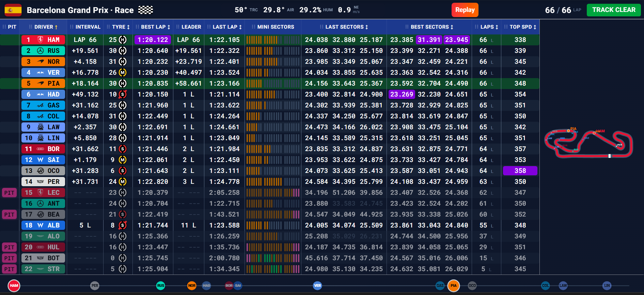
Task: Click RUS marker on bottom progress track
Action: (x=160, y=285)
